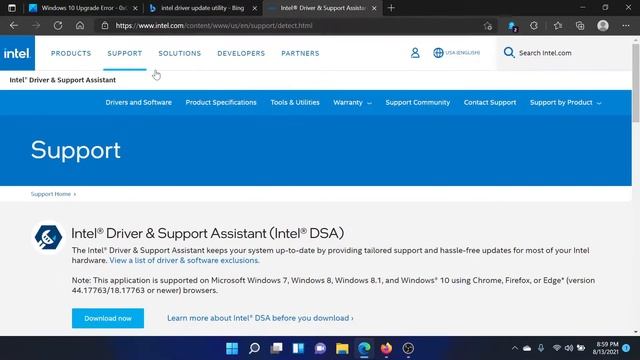Click the browser profile avatar
640x360 pixels.
pyautogui.click(x=603, y=26)
